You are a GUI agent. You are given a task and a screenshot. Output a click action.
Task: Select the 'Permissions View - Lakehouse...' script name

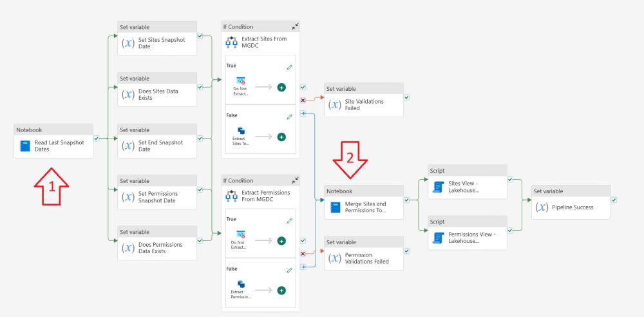[472, 238]
